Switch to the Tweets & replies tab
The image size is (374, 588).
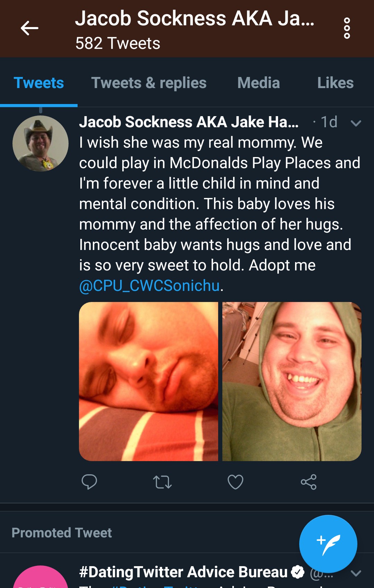pyautogui.click(x=149, y=83)
